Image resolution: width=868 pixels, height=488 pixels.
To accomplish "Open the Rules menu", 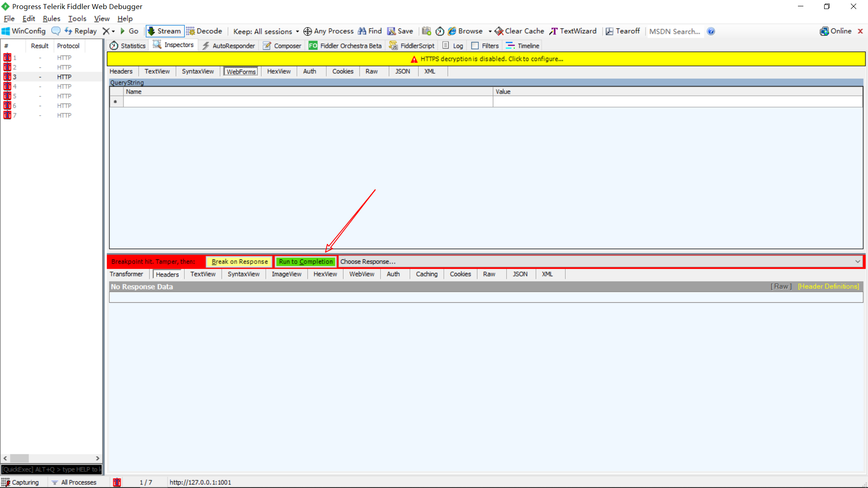I will (x=51, y=19).
